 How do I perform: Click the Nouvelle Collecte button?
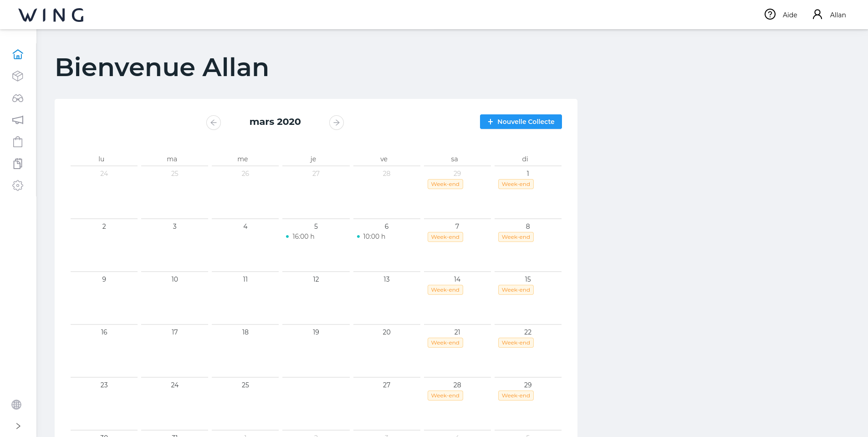pos(521,122)
